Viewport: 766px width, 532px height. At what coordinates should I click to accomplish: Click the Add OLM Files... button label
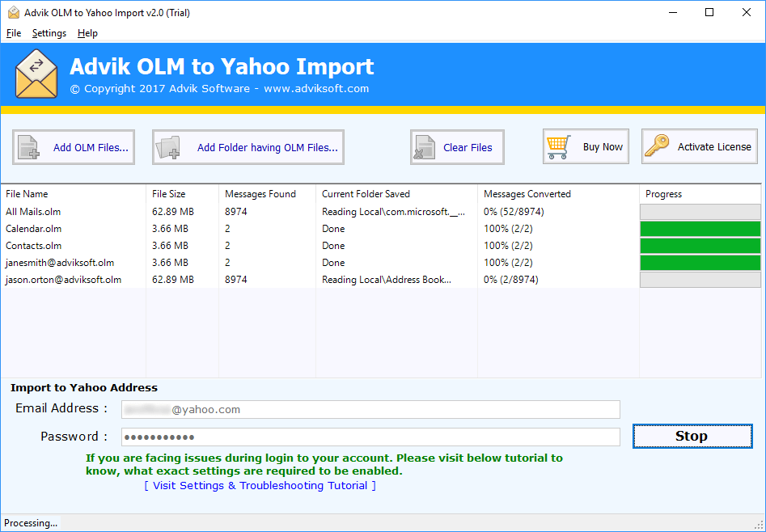(x=91, y=147)
